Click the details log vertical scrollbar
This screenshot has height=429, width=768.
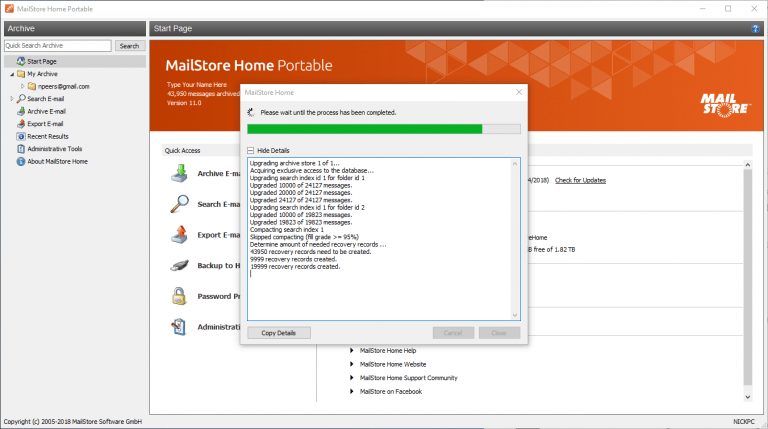(515, 239)
